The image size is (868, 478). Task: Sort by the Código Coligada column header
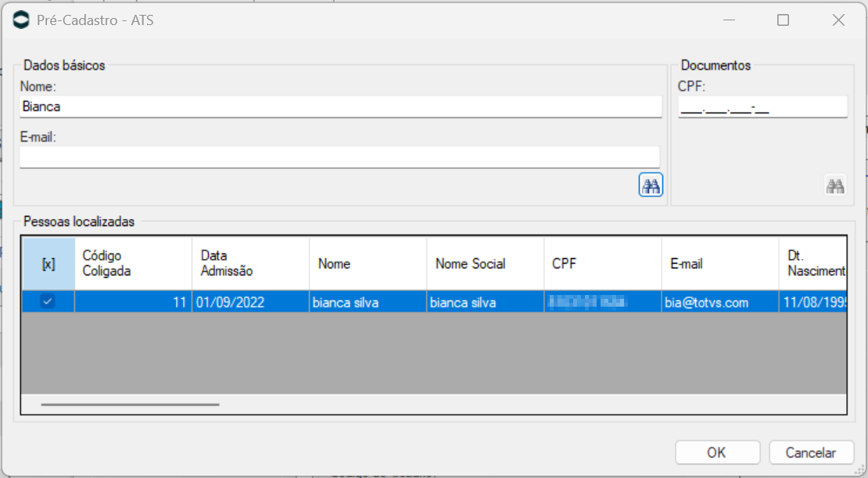click(x=134, y=264)
